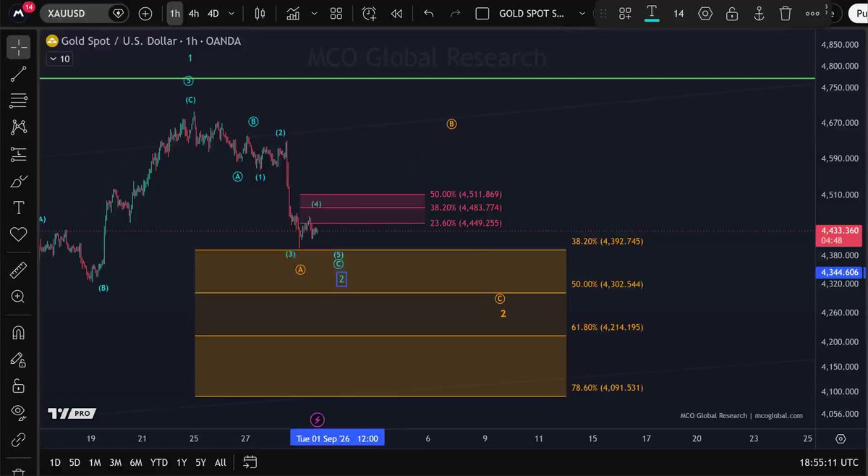868x476 pixels.
Task: Expand the time interval dropdown arrow
Action: (x=231, y=13)
